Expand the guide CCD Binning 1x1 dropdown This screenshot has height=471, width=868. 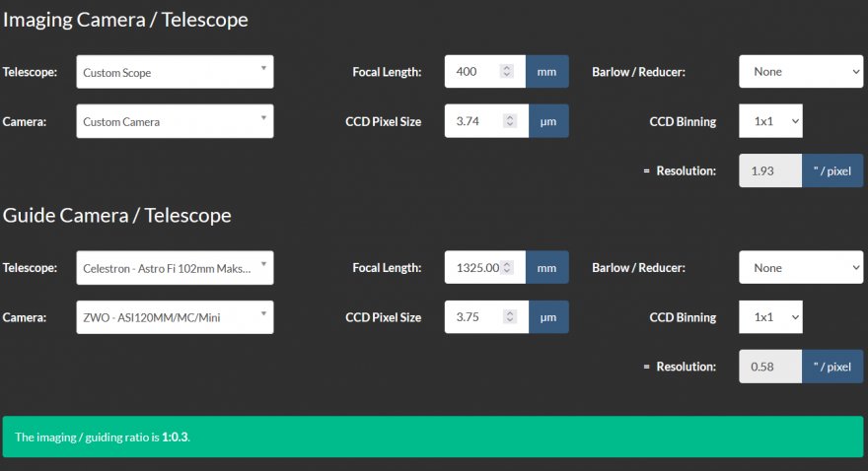(x=770, y=317)
